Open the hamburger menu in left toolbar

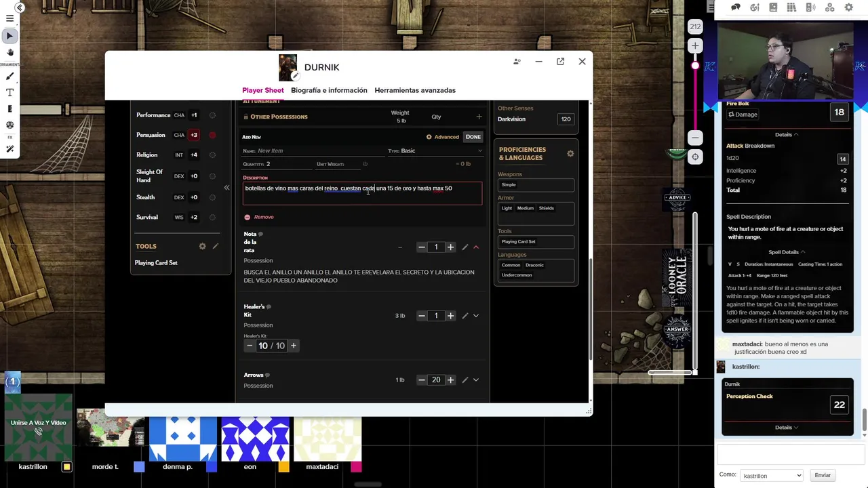[9, 19]
